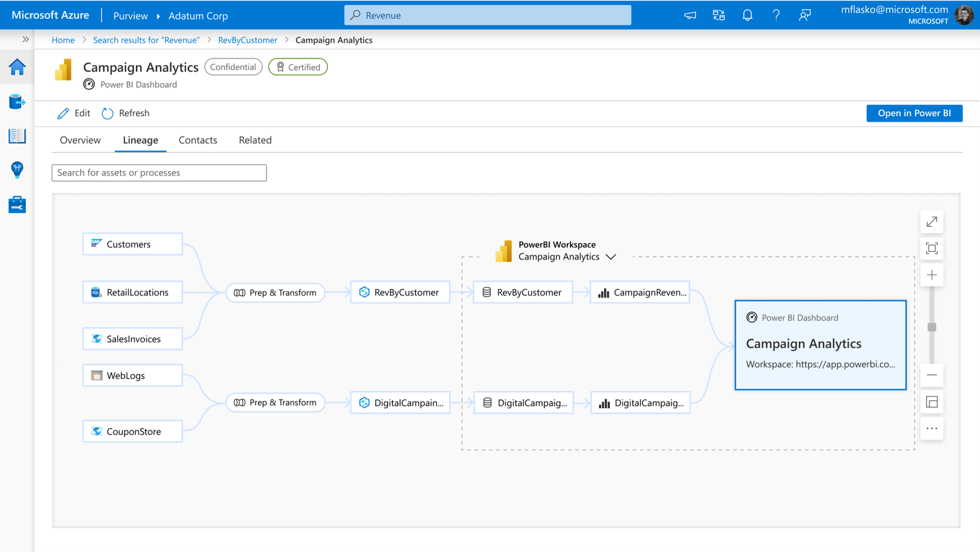Expand the full-screen diagonal arrows control
Screen dimensions: 980x552
coord(931,222)
